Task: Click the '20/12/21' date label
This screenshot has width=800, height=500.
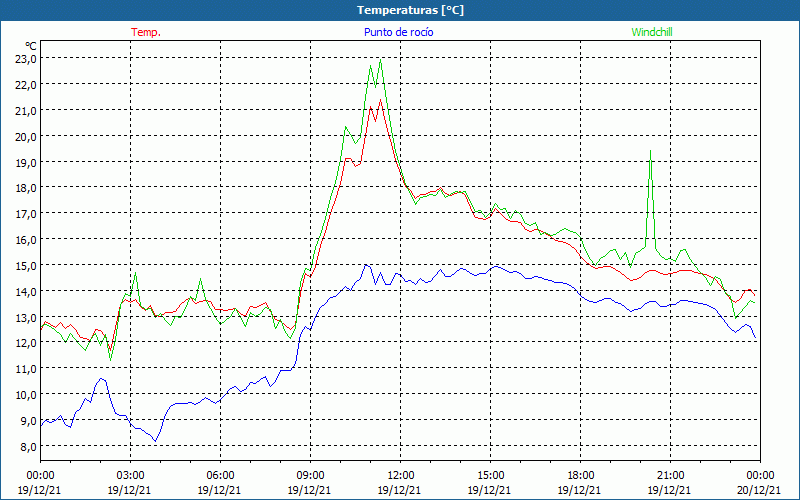Action: click(x=760, y=490)
